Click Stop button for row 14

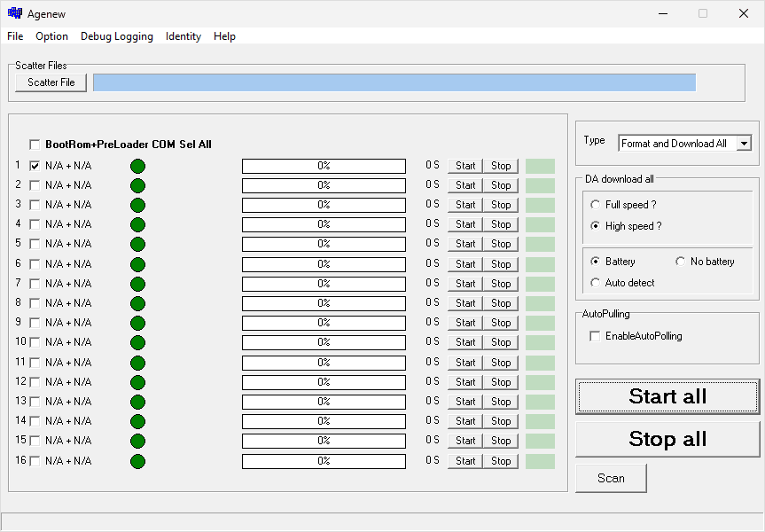tap(501, 421)
